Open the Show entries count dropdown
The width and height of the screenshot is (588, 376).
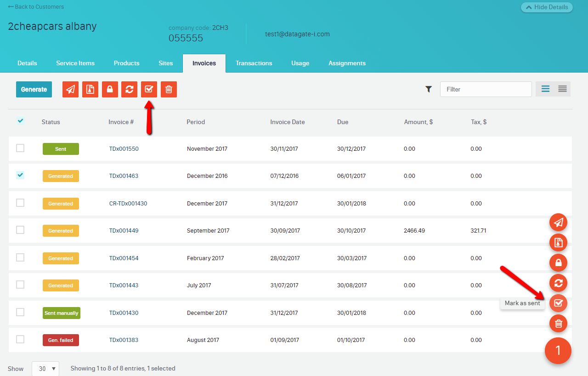pyautogui.click(x=45, y=369)
